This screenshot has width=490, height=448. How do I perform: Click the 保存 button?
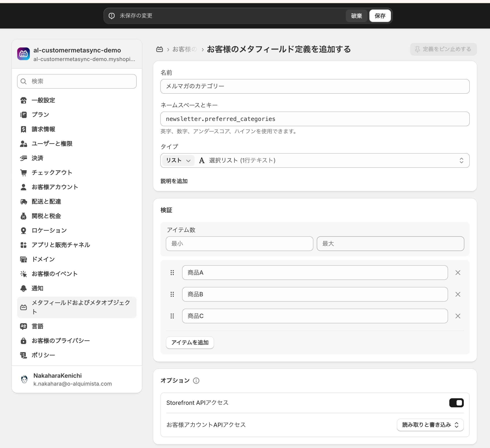pos(380,16)
